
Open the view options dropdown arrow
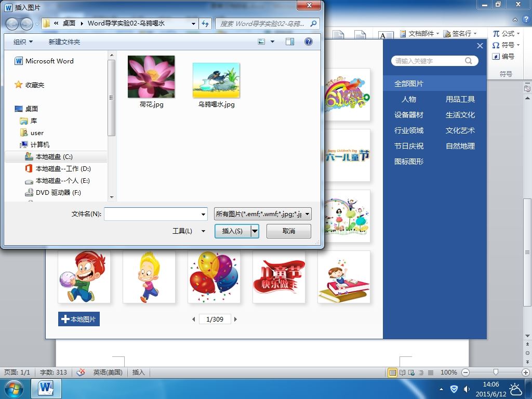tap(272, 42)
